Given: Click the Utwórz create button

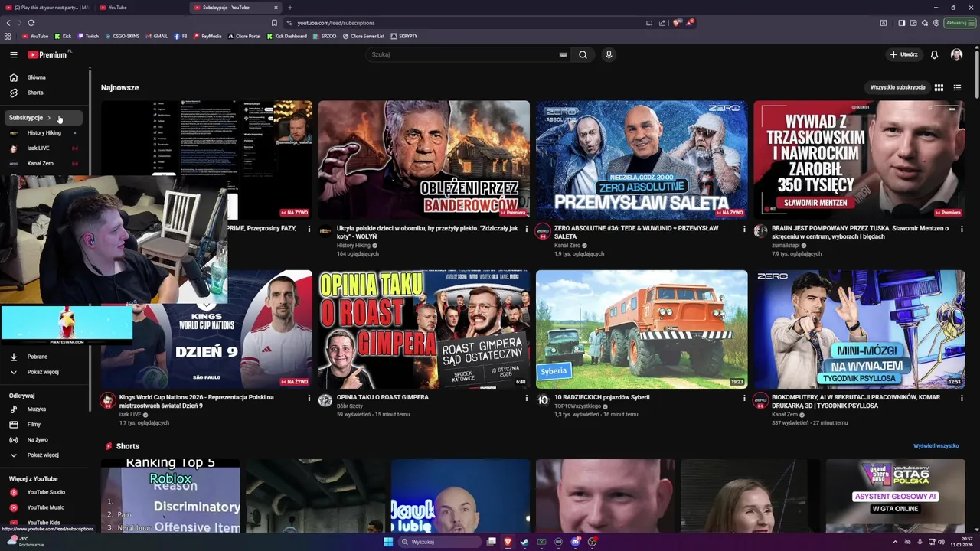Looking at the screenshot, I should [x=903, y=55].
